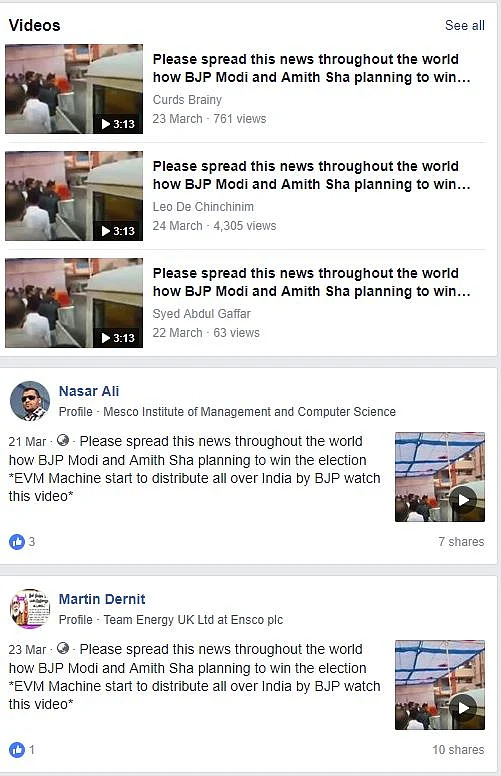Open the Syed Abdul Gaffar video thumbnail

coord(74,303)
